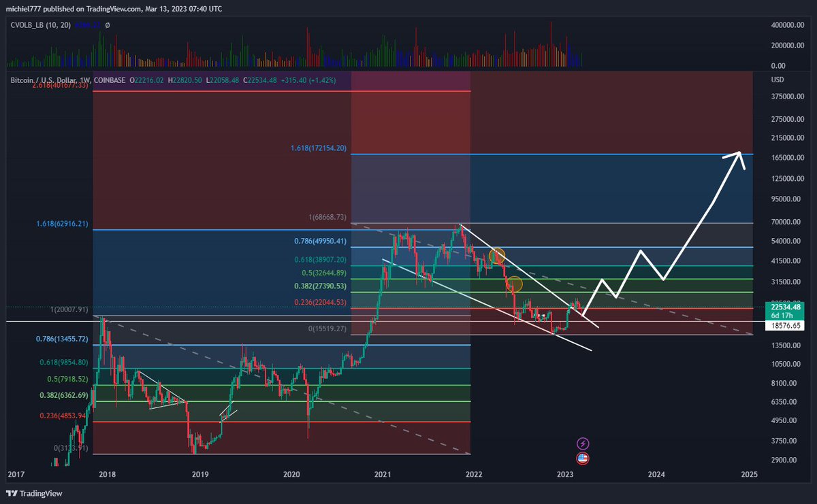Click the COINBASE exchange label
Viewport: 817px width, 504px height.
(110, 80)
